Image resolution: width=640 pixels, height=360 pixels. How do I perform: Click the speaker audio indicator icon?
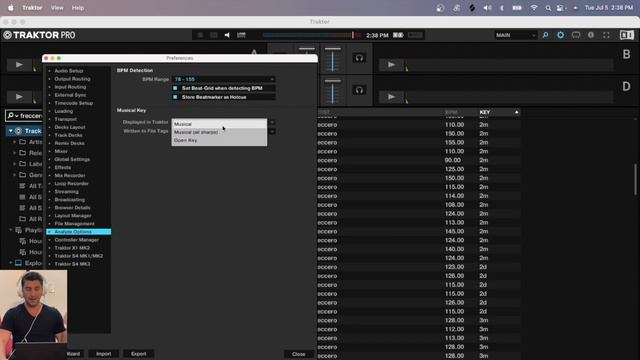click(x=227, y=35)
